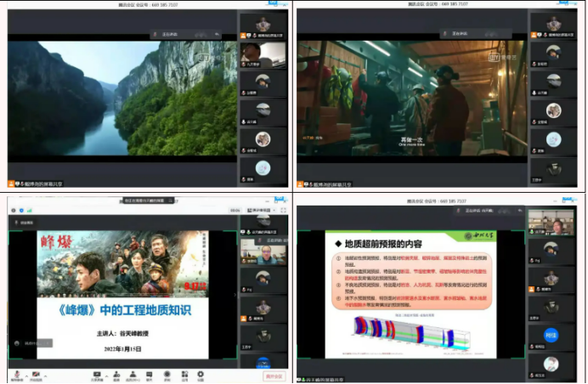Open microphone options caret beside mute icon
The width and height of the screenshot is (588, 384).
tap(26, 376)
